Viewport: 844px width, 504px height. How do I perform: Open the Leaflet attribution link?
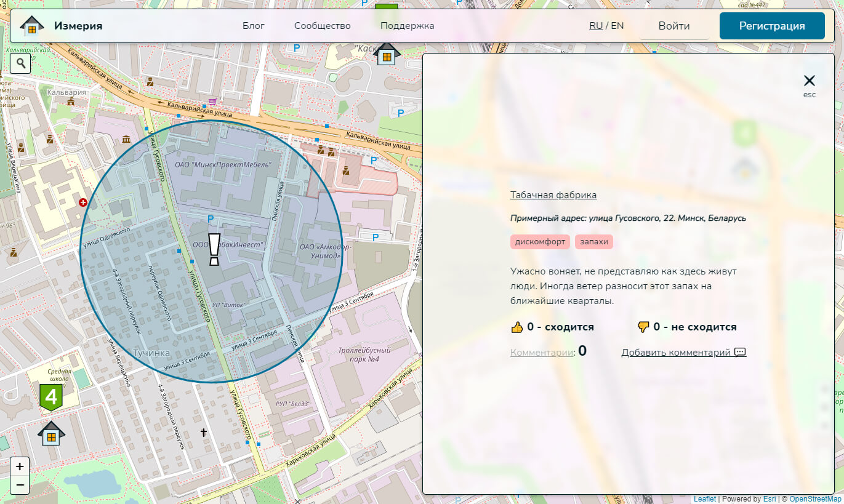pos(705,499)
